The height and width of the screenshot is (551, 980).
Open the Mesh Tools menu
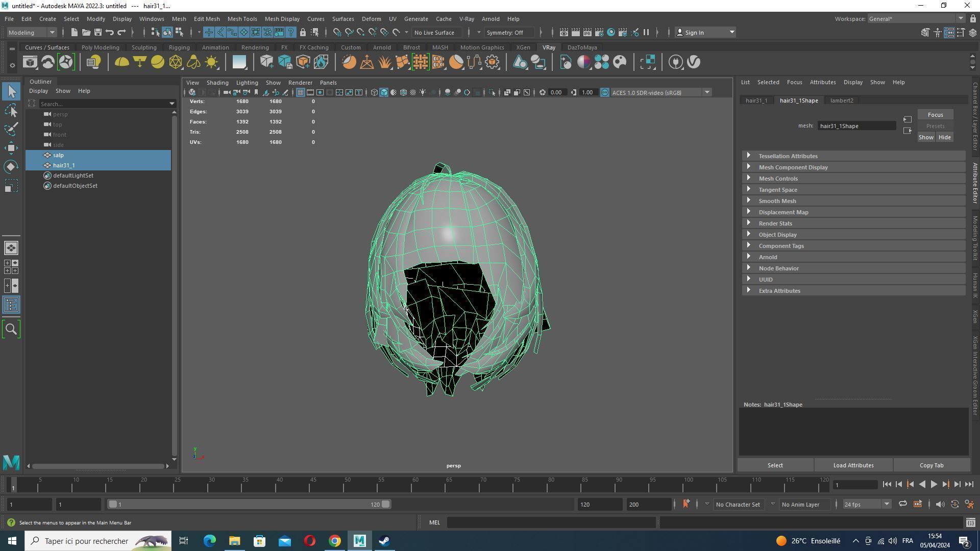[x=242, y=19]
